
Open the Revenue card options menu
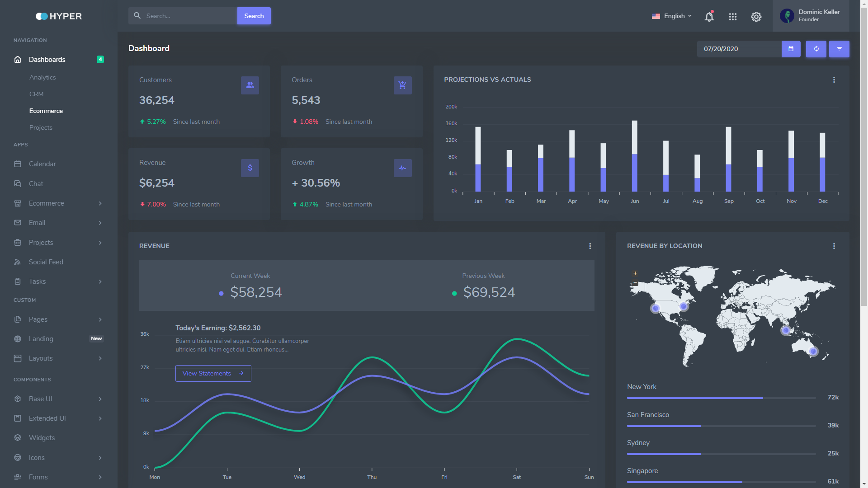590,246
